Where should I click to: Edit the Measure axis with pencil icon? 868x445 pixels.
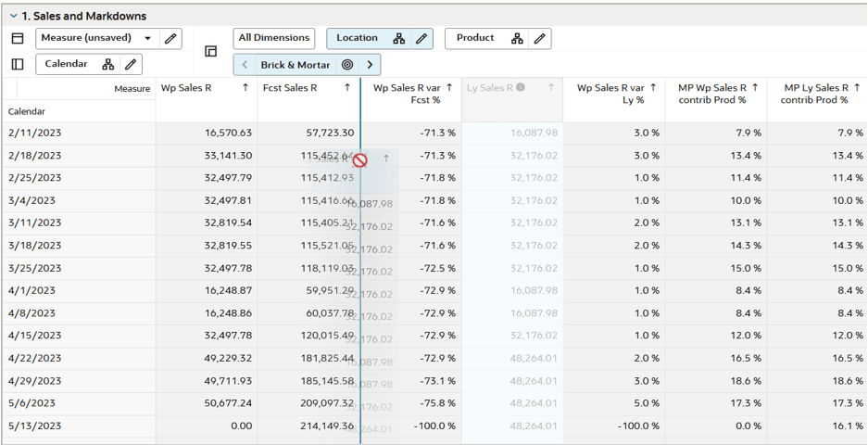tap(170, 38)
